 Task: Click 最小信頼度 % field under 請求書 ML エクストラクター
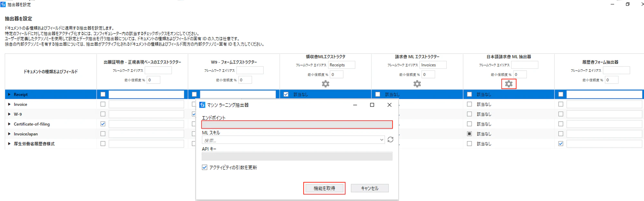pos(428,75)
